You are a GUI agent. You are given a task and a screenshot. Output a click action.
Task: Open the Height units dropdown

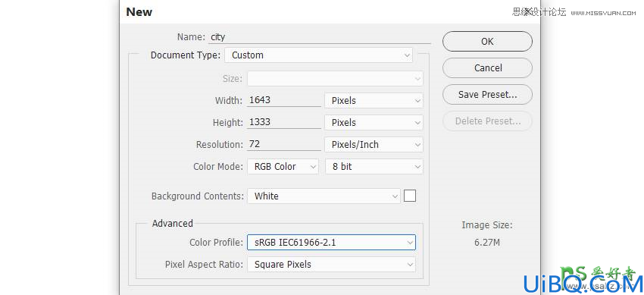tap(374, 122)
